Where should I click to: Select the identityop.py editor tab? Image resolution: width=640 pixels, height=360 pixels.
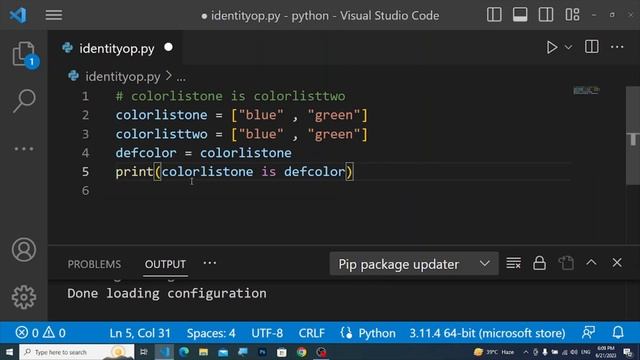point(117,48)
